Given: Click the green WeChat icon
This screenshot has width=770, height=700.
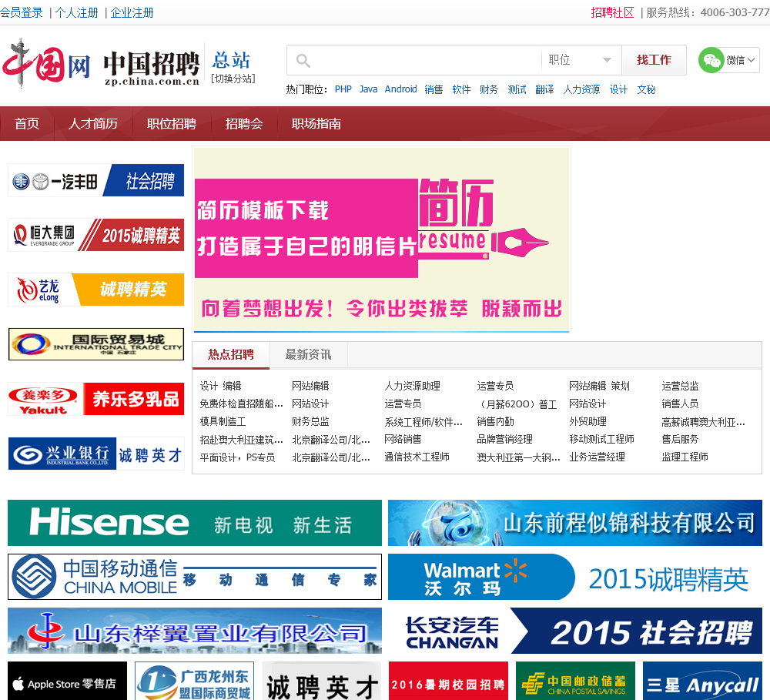Looking at the screenshot, I should (711, 60).
